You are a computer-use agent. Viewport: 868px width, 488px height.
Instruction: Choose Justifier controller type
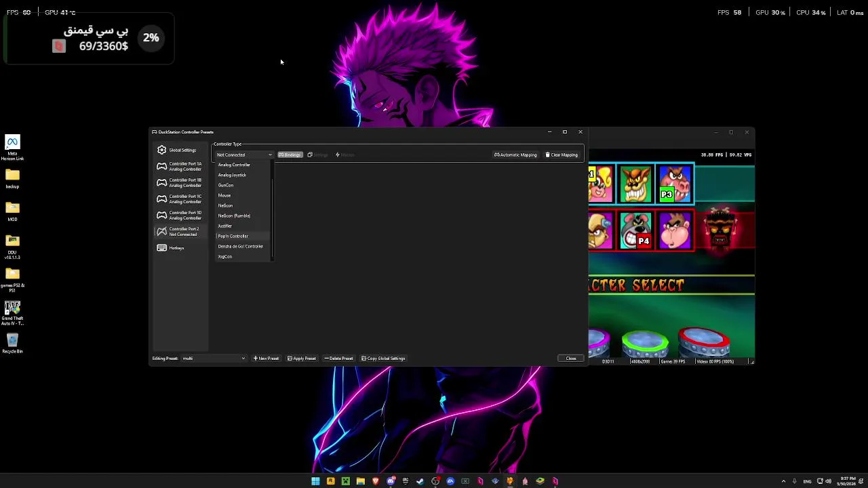(x=243, y=226)
